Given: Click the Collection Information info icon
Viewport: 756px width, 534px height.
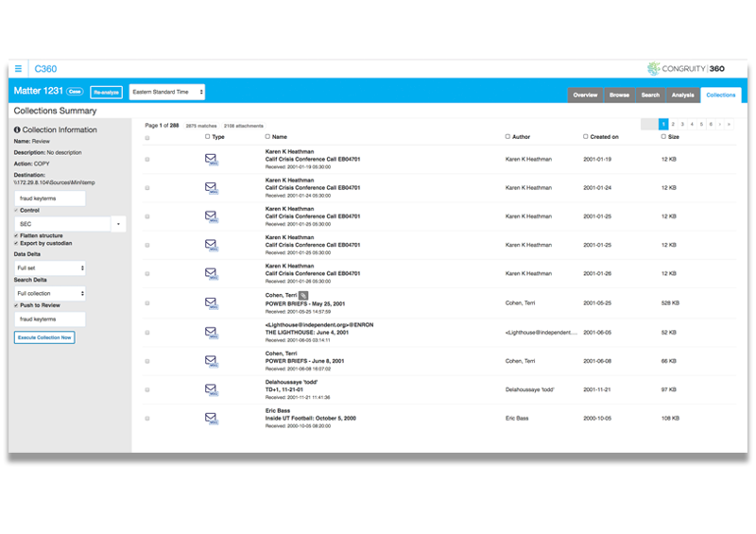Looking at the screenshot, I should tap(17, 129).
